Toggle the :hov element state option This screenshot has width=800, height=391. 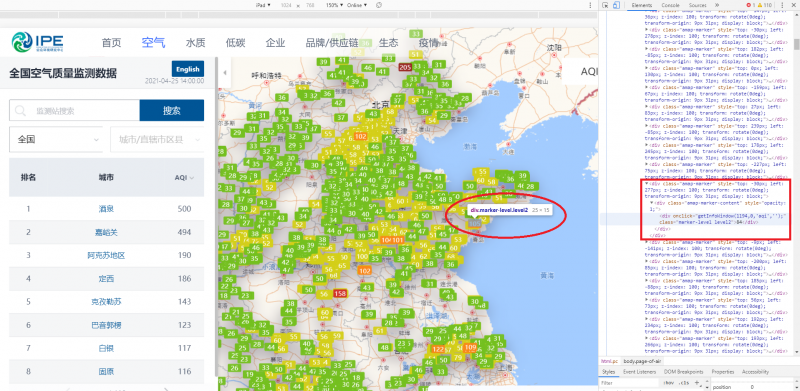point(668,382)
